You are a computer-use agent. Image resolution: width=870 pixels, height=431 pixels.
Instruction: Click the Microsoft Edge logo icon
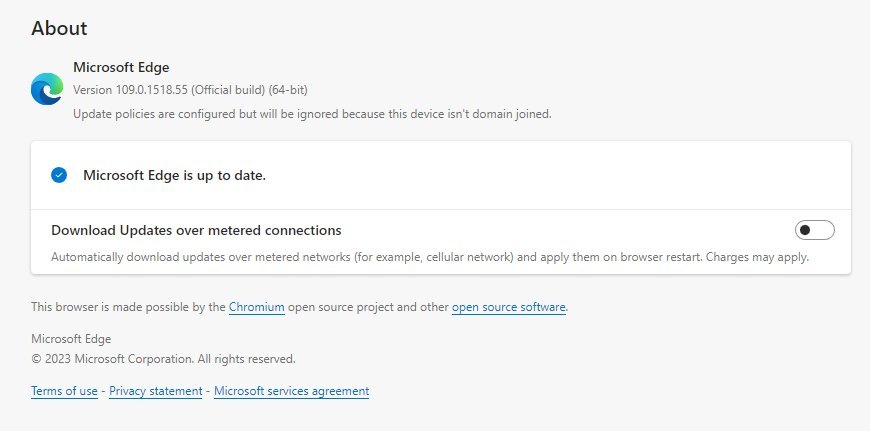click(x=47, y=89)
